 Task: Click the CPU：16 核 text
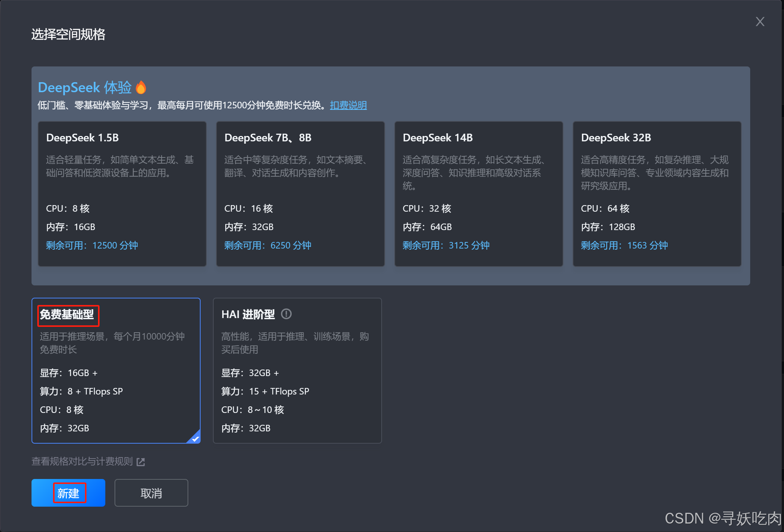click(x=249, y=209)
